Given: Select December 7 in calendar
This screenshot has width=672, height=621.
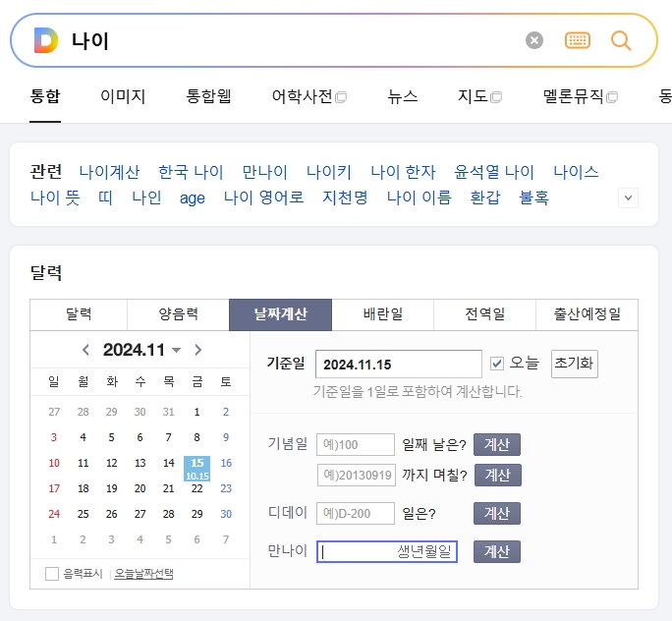Looking at the screenshot, I should click(226, 539).
